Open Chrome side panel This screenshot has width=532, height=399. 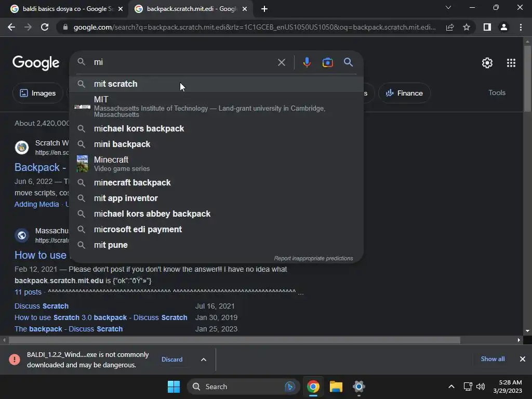pyautogui.click(x=487, y=27)
